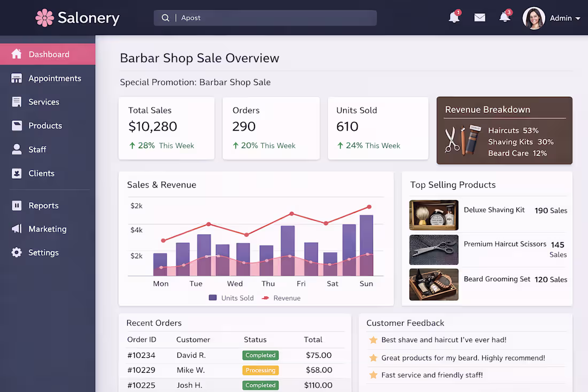Click the Clients contact icon

pos(17,173)
